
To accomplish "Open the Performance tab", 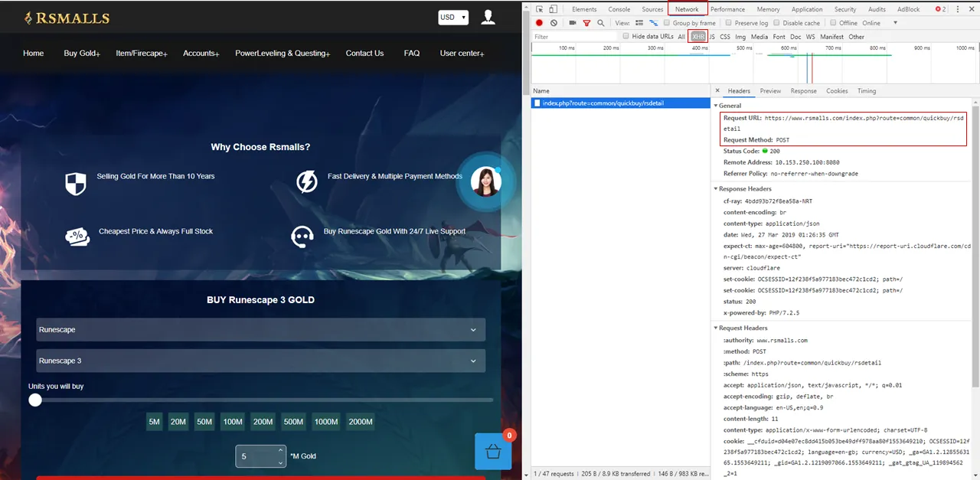I will (x=727, y=9).
